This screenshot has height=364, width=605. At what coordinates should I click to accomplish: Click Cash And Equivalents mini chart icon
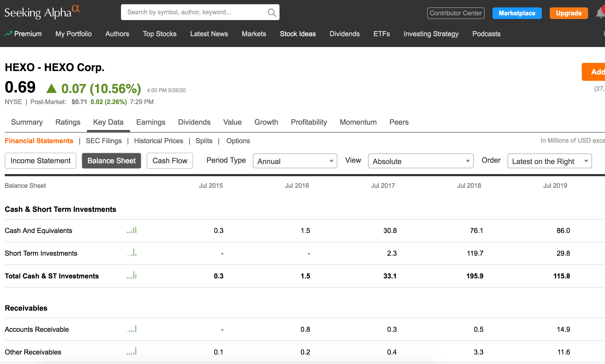click(132, 230)
